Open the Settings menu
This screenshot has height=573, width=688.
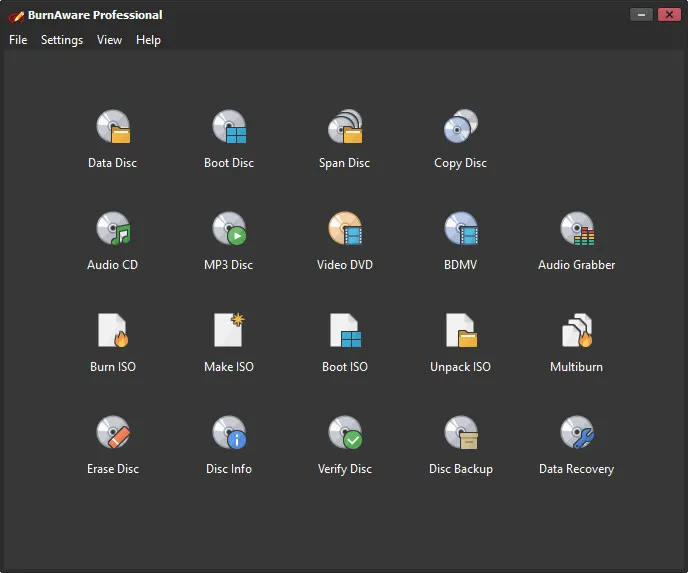point(62,40)
